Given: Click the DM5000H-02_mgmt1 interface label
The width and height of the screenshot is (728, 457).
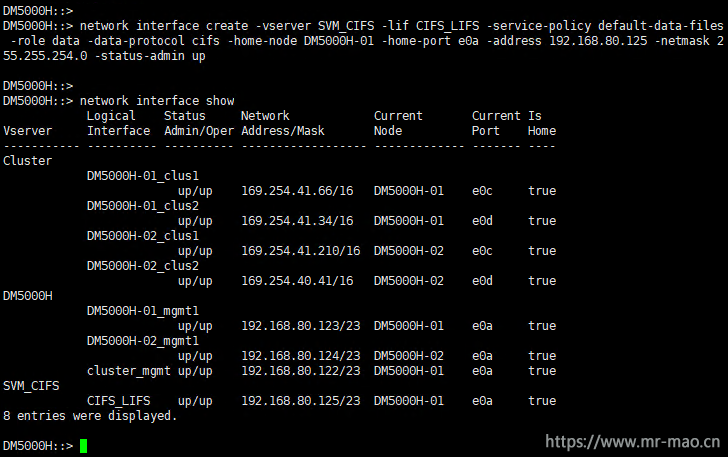Looking at the screenshot, I should pos(143,341).
